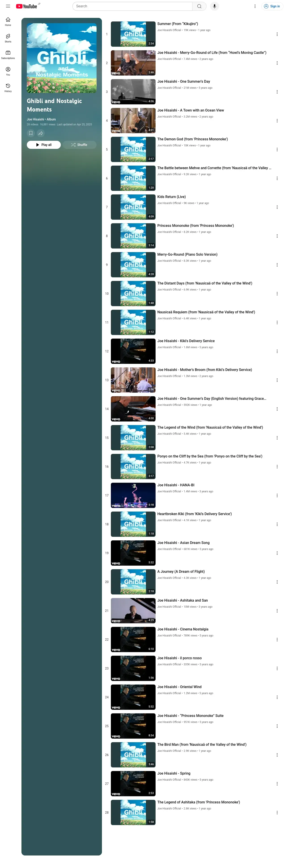Viewport: 287px width, 868px height.
Task: Open Shorts in sidebar
Action: (x=8, y=38)
